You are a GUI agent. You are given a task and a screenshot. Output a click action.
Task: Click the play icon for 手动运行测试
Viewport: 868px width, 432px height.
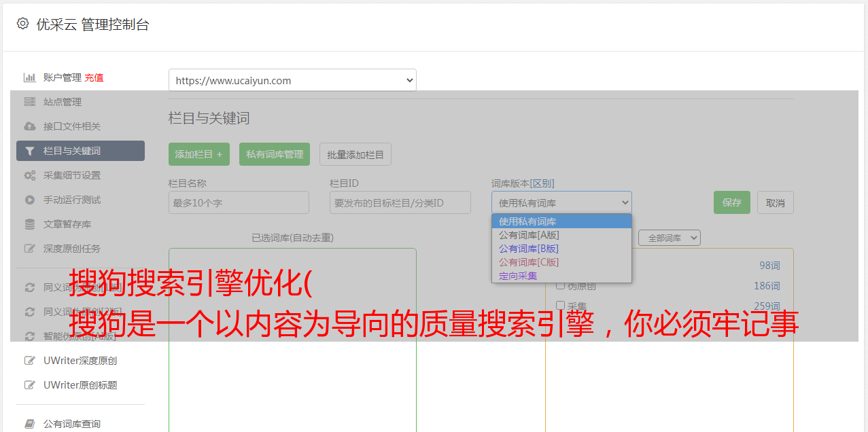(x=29, y=200)
